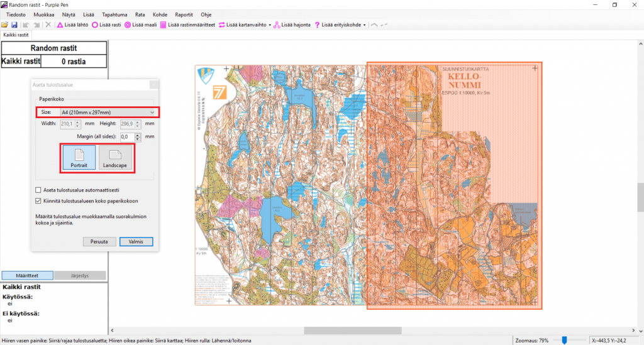This screenshot has height=345, width=644.
Task: Click the Lisää rastinmääritteet grid icon
Action: tap(164, 25)
